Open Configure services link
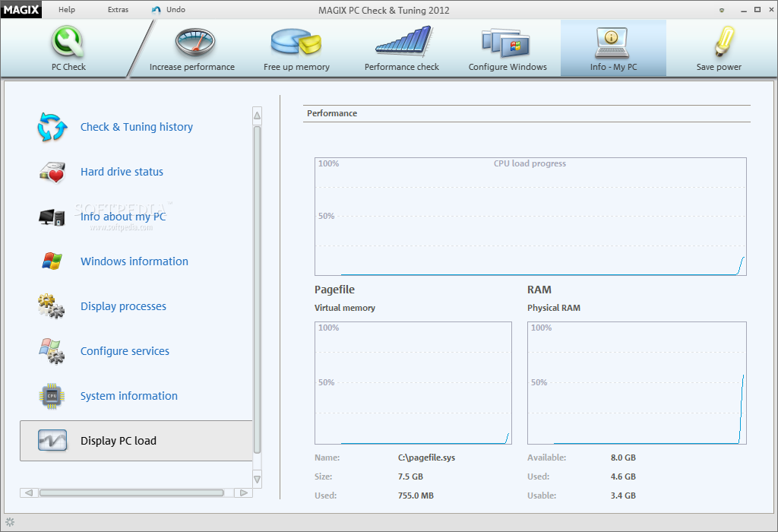 125,351
